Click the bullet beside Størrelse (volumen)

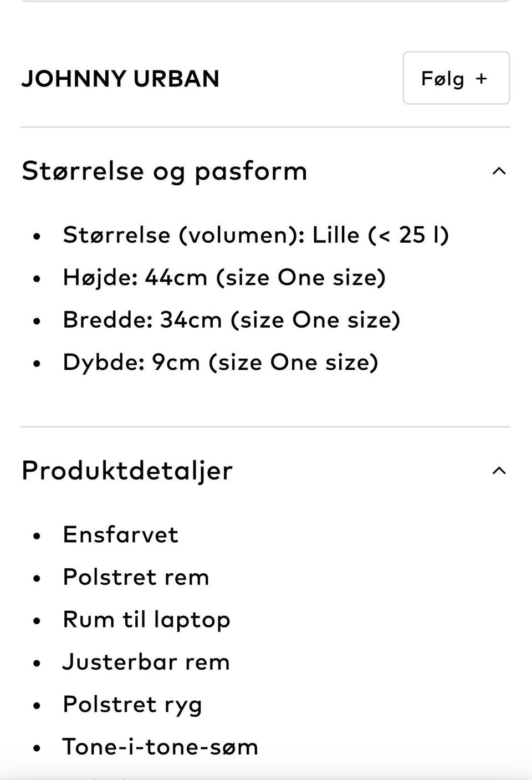tap(37, 237)
